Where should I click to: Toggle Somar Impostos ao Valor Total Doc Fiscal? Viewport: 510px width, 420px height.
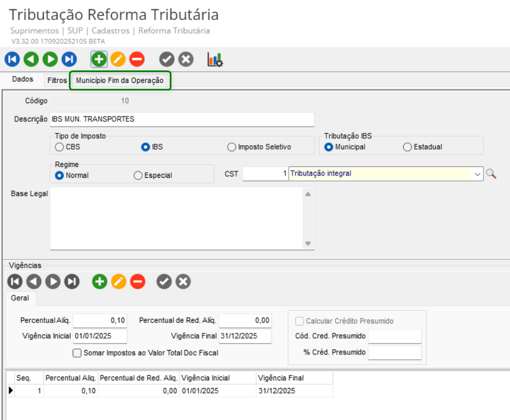(x=77, y=353)
